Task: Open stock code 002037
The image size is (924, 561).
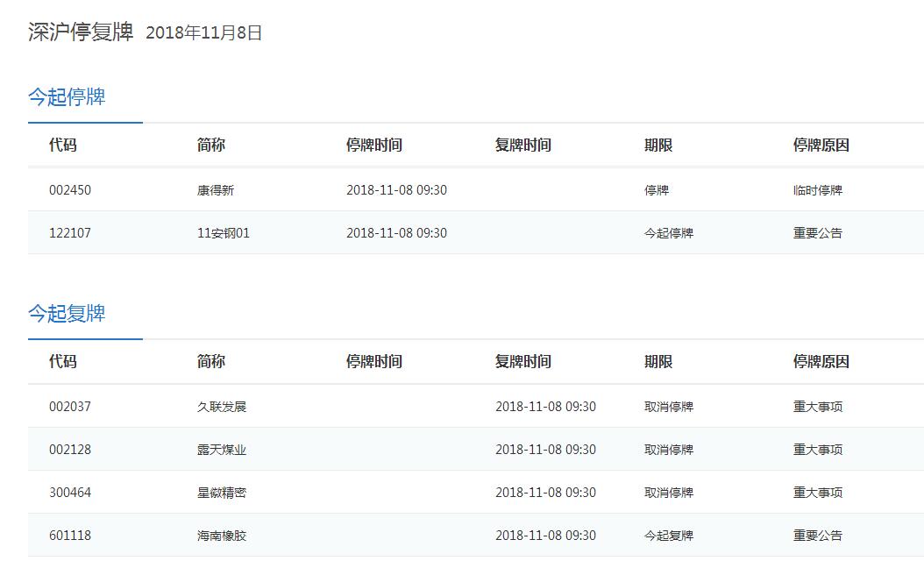Action: pyautogui.click(x=70, y=407)
